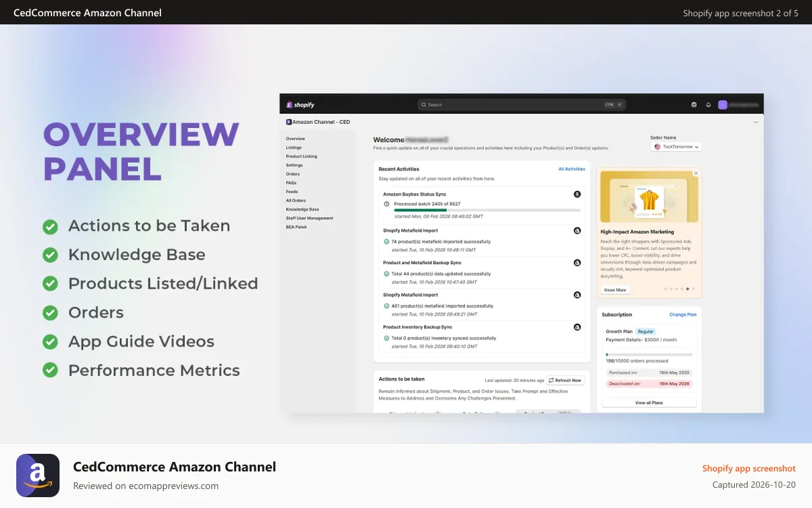Open Knowledge Base in the app sidebar
This screenshot has height=508, width=812.
(x=302, y=209)
